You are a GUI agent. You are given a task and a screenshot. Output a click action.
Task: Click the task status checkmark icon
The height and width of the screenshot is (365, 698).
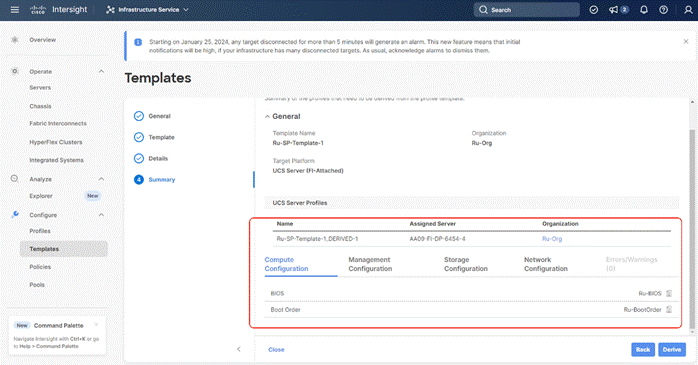593,10
